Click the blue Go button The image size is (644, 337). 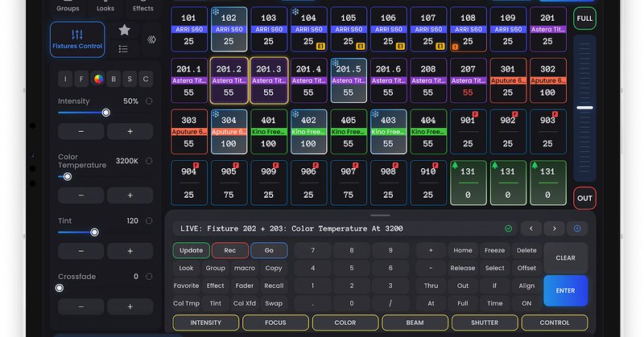269,250
